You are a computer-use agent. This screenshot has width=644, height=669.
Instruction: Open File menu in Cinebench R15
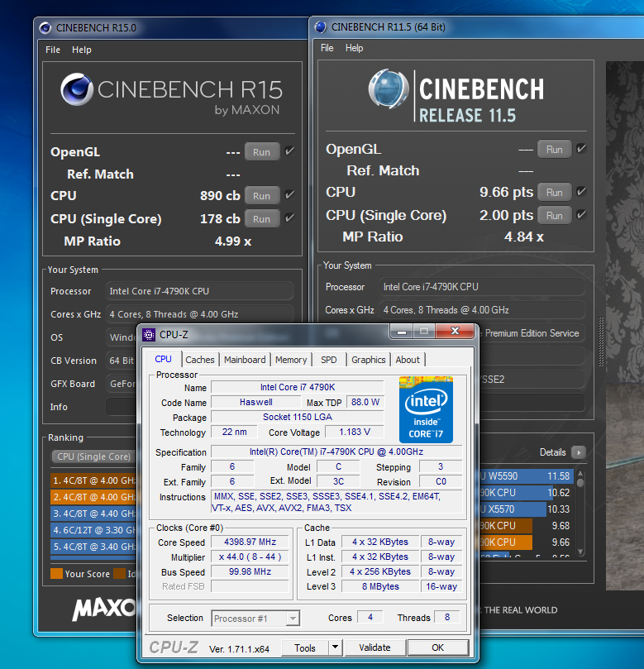(53, 50)
